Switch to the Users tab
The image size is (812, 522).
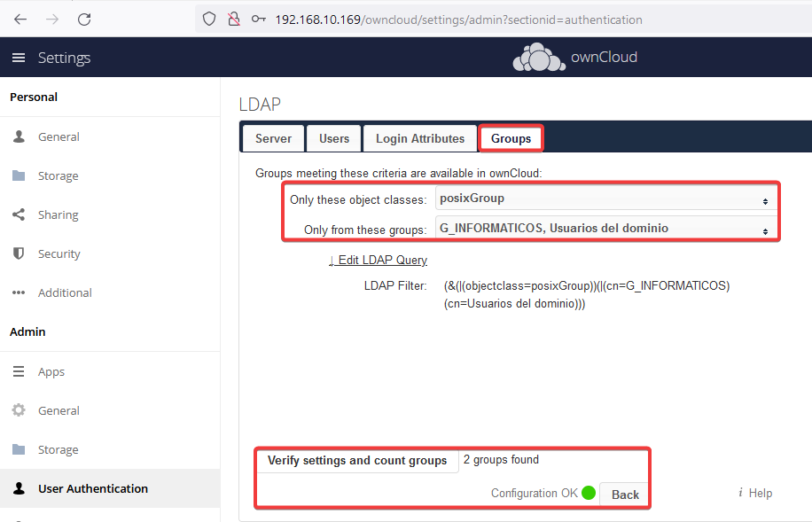[x=334, y=138]
